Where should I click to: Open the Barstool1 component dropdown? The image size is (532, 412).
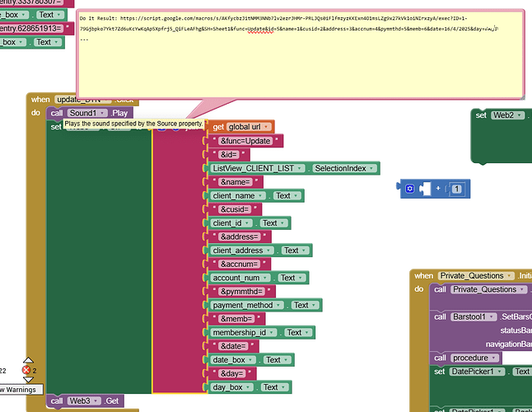(x=491, y=316)
